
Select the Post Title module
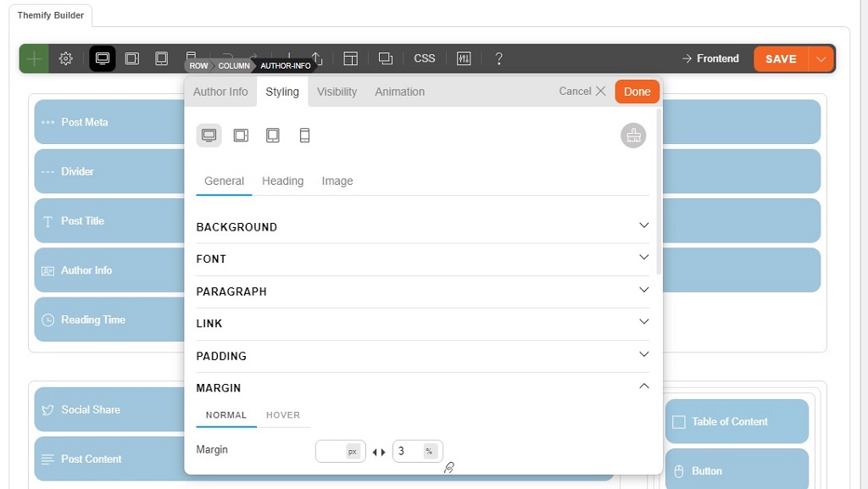click(x=109, y=220)
